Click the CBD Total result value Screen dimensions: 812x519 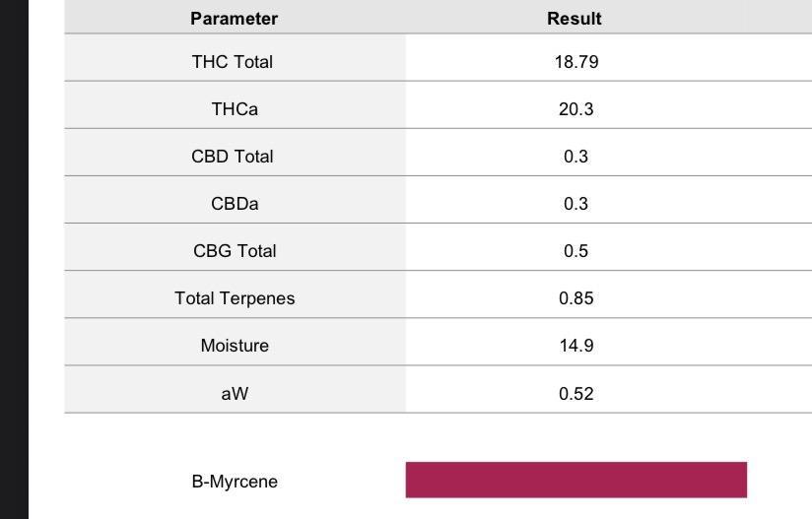tap(576, 157)
